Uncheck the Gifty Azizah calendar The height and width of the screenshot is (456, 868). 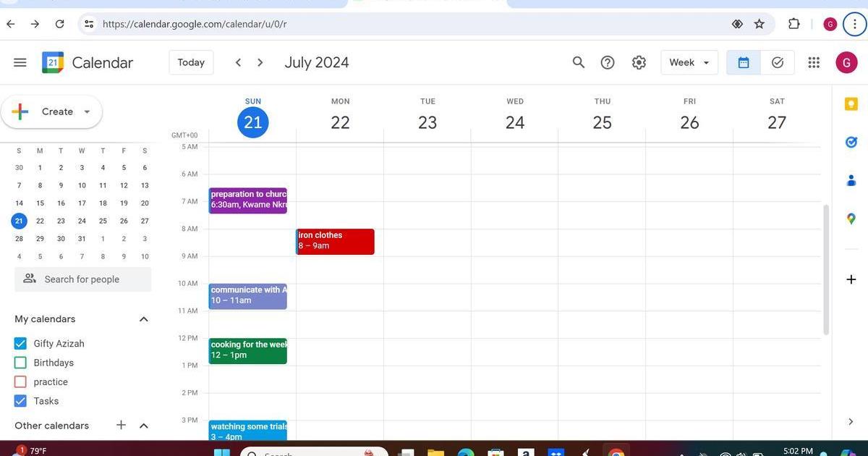(20, 344)
